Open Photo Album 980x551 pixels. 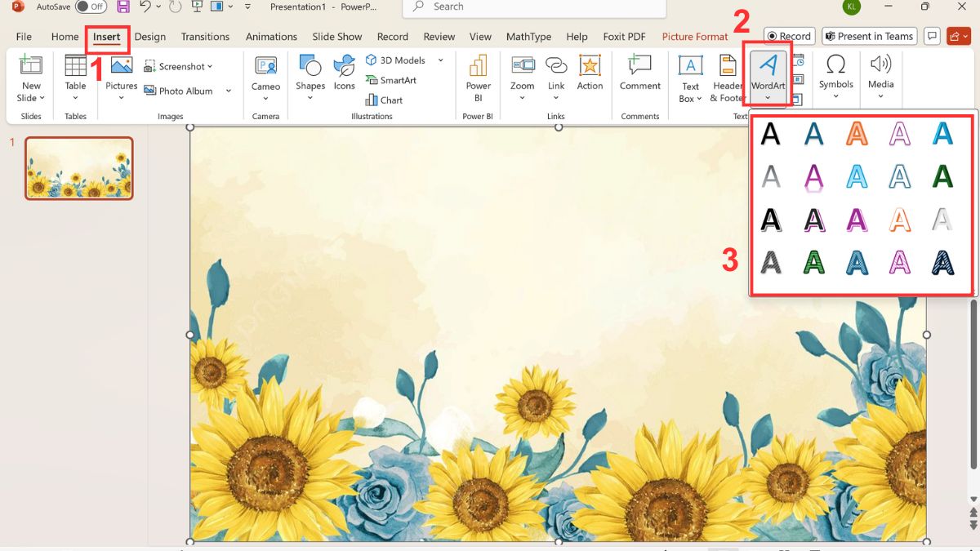(x=180, y=91)
